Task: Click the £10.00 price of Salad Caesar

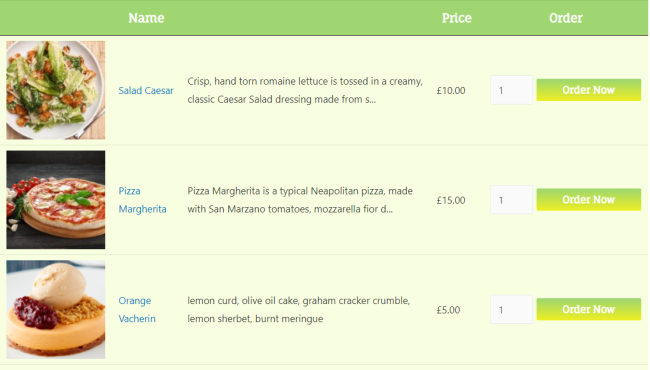Action: pyautogui.click(x=451, y=90)
